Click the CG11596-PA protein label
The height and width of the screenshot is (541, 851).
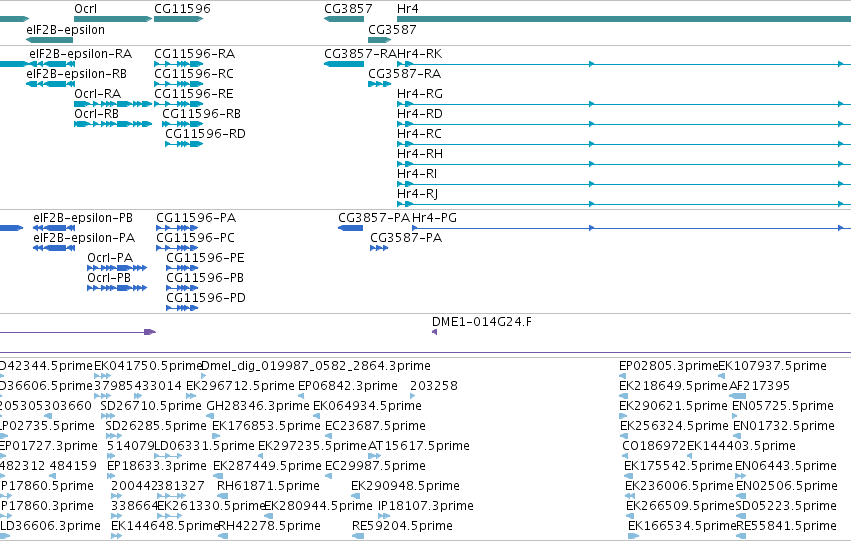tap(196, 218)
